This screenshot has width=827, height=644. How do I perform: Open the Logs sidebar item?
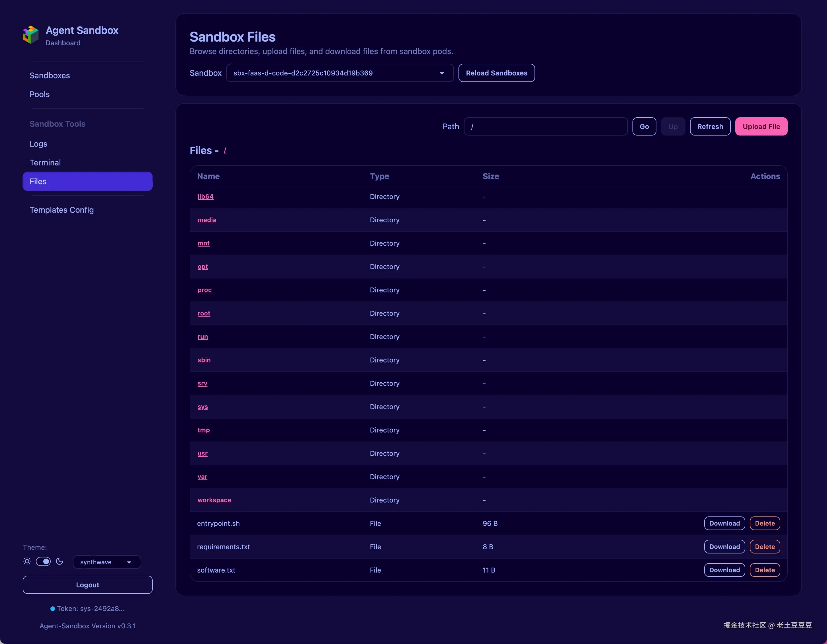pos(38,144)
